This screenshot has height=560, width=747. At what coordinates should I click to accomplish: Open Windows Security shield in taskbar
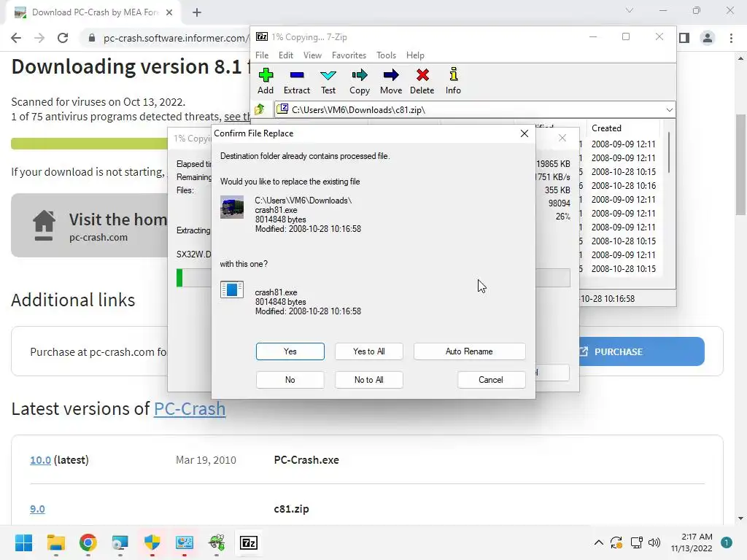[152, 542]
